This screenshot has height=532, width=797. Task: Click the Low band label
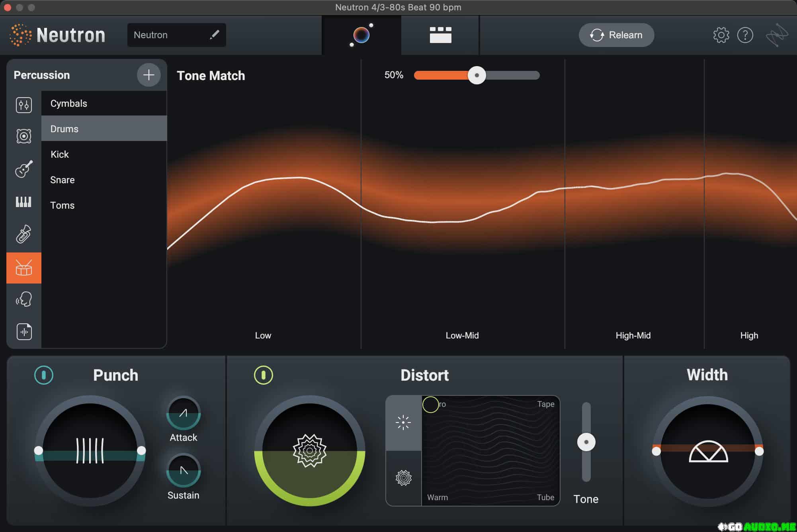tap(263, 336)
